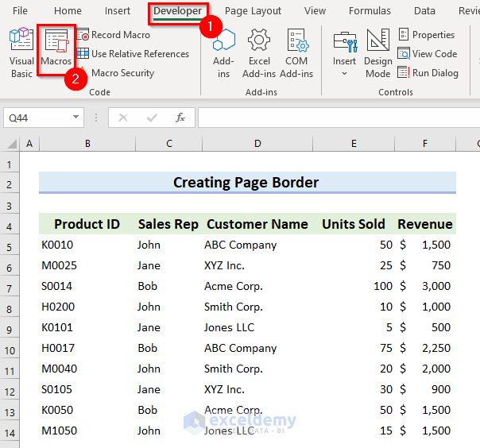The height and width of the screenshot is (448, 480).
Task: Expand the Name Box dropdown
Action: click(75, 117)
